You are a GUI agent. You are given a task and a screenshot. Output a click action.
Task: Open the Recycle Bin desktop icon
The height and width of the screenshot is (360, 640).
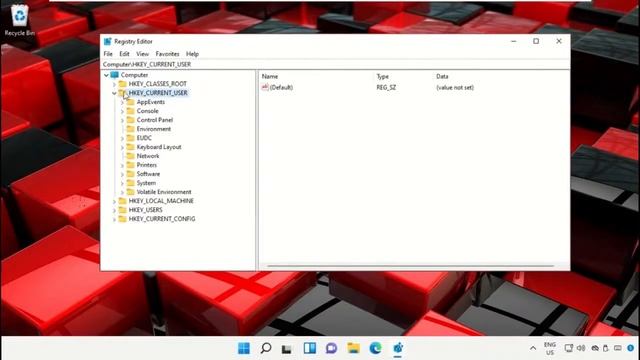(19, 20)
